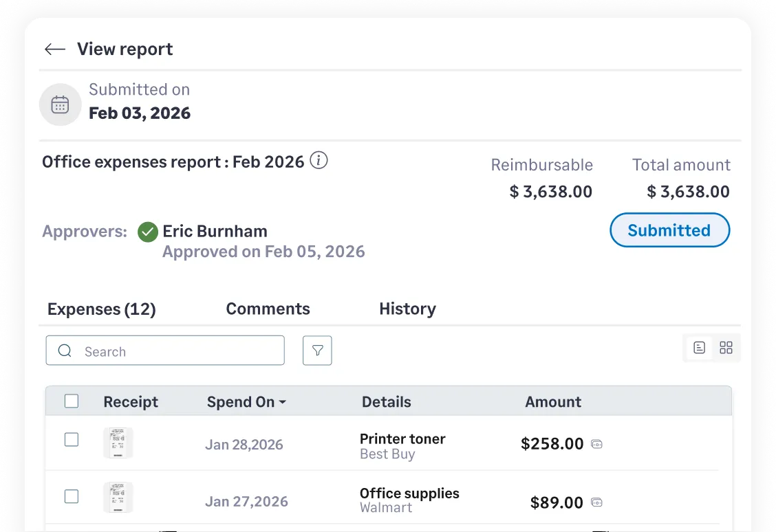Screen dimensions: 776x532
Task: Click the calendar icon beside submitted date
Action: pos(60,104)
